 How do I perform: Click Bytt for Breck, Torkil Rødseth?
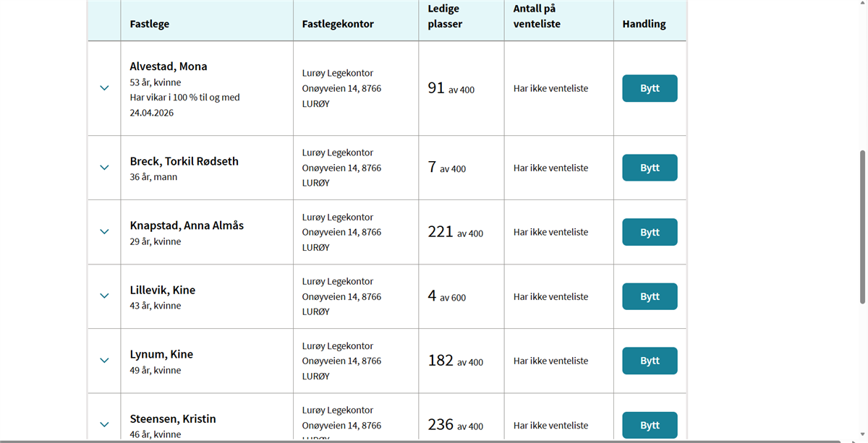650,168
